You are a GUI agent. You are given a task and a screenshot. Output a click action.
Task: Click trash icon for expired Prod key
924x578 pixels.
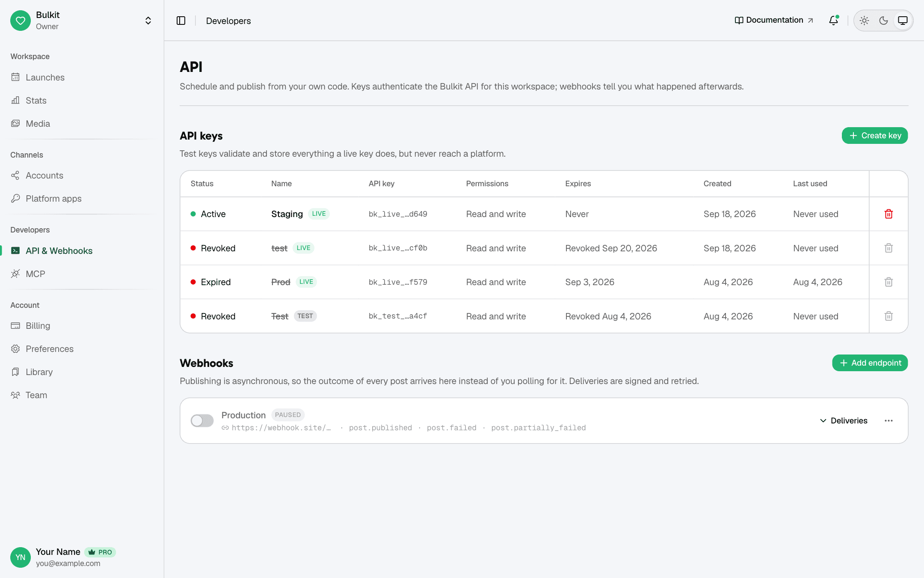[888, 282]
